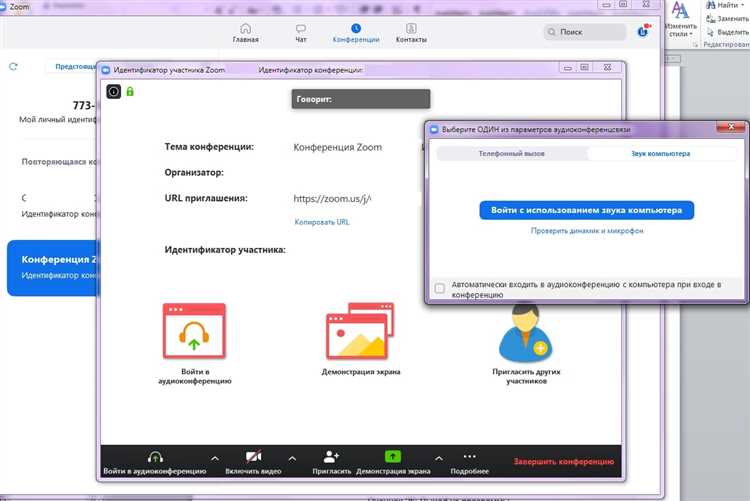Open Изменить стили in Word ribbon
The width and height of the screenshot is (750, 501).
[681, 19]
